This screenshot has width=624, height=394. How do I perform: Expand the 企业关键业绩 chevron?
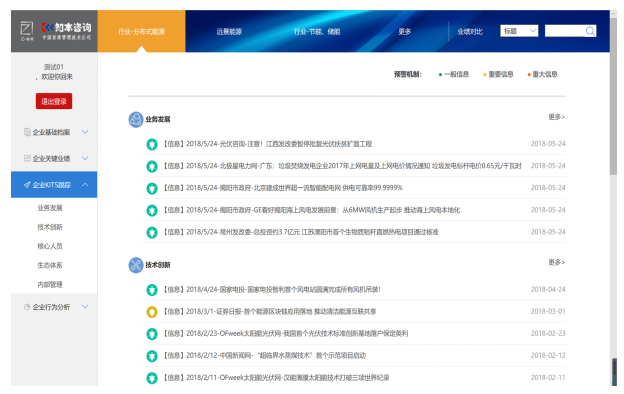pyautogui.click(x=85, y=158)
